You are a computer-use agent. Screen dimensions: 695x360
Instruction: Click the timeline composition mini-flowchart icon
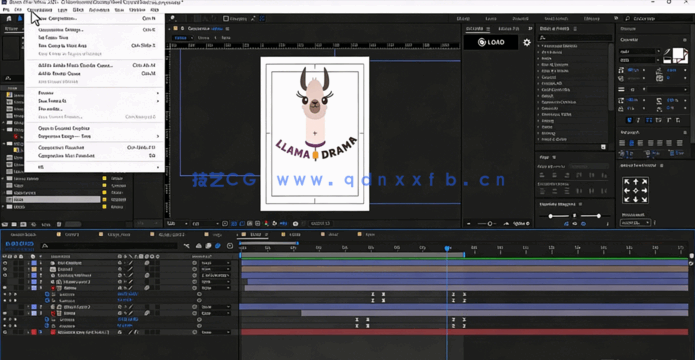pyautogui.click(x=187, y=246)
